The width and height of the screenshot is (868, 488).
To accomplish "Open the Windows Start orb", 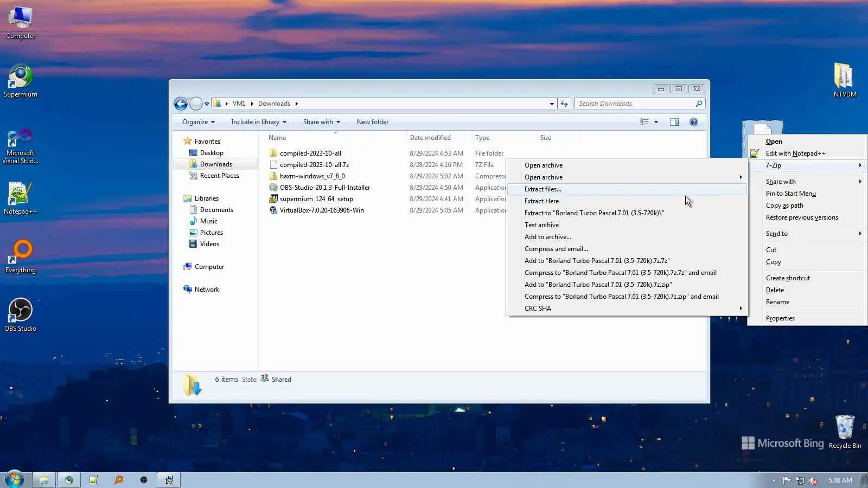I will (x=14, y=479).
